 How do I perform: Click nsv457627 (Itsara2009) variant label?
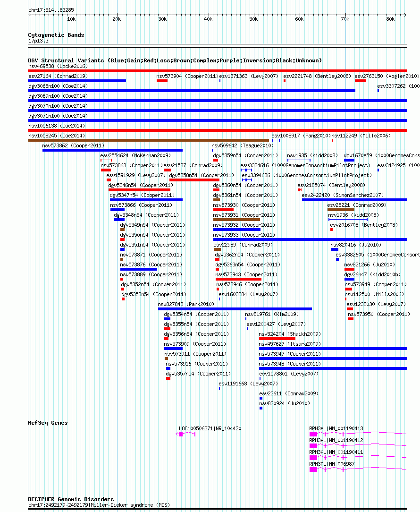click(x=290, y=344)
